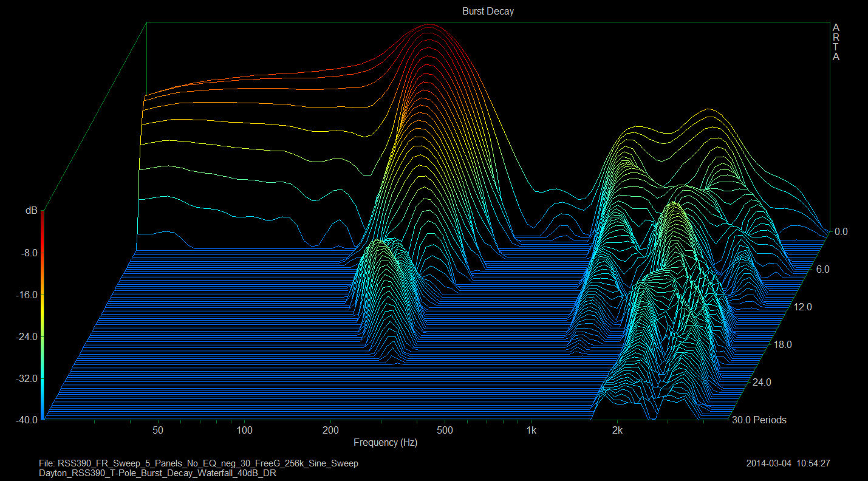Viewport: 868px width, 481px height.
Task: Select the dB color scale bar
Action: pos(42,315)
